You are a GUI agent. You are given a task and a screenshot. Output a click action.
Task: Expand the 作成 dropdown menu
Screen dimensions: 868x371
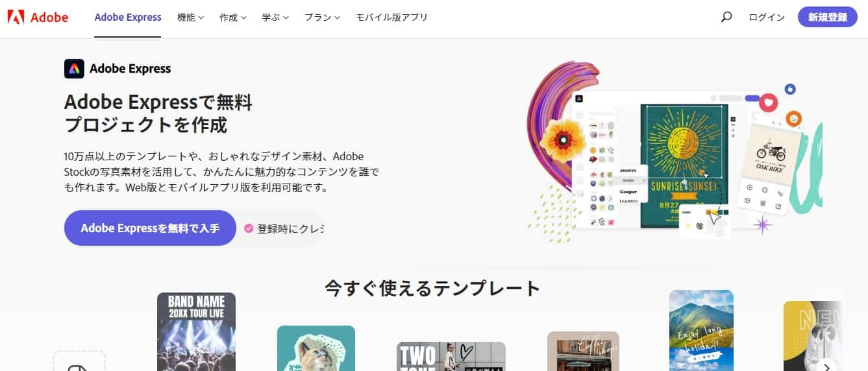(233, 18)
